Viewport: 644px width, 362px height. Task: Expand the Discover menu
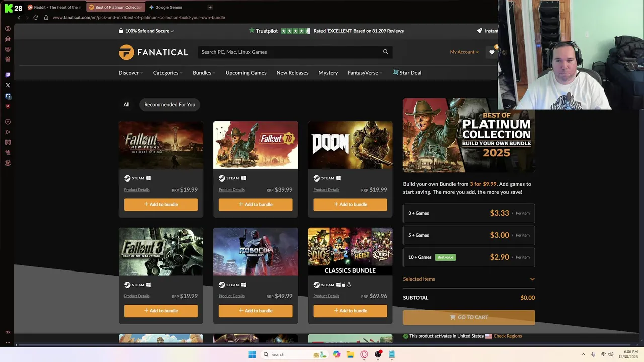coord(131,73)
